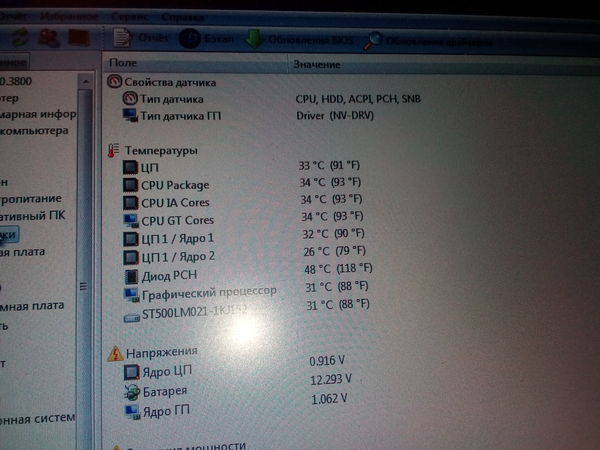The height and width of the screenshot is (450, 600).
Task: Click the chip icon beside ЦП 1 / Ядро 1
Action: click(131, 239)
